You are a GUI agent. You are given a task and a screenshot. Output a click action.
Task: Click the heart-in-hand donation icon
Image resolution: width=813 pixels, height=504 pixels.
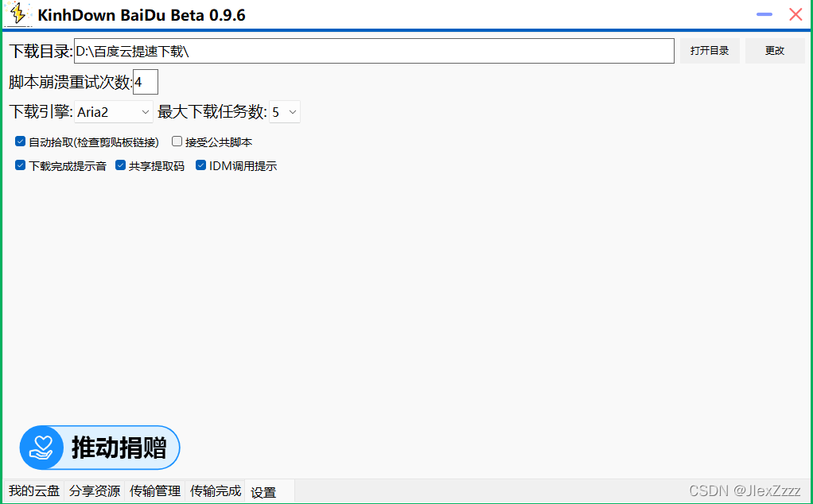tap(41, 448)
